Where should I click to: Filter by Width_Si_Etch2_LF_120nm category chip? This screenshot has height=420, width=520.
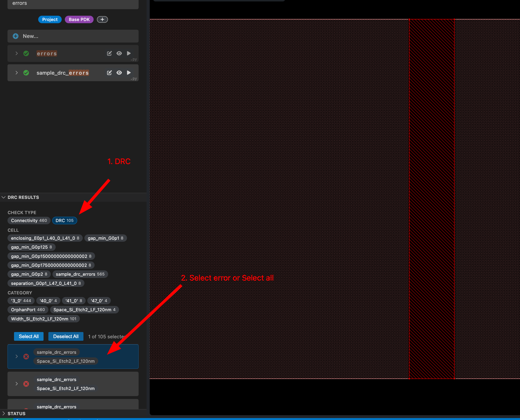(x=44, y=319)
